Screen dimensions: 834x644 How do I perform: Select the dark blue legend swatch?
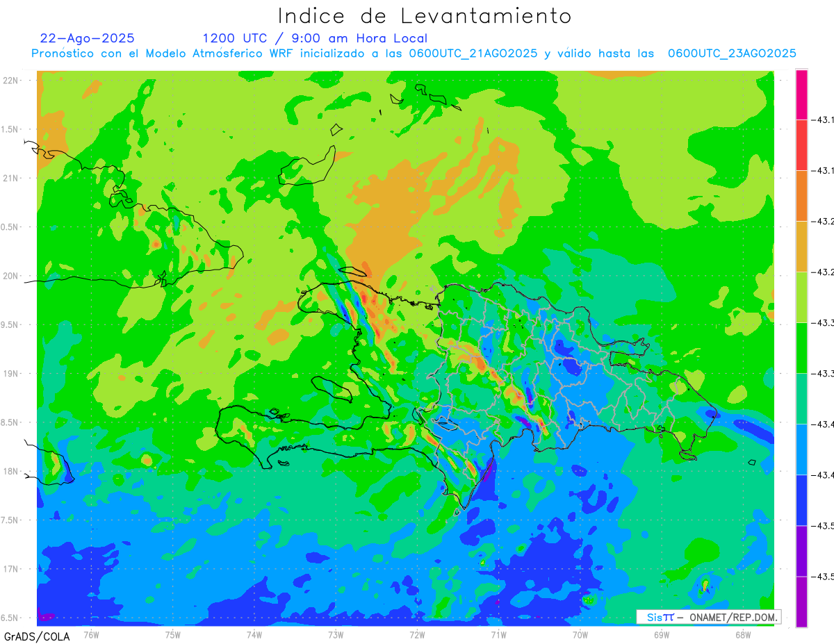(x=801, y=500)
